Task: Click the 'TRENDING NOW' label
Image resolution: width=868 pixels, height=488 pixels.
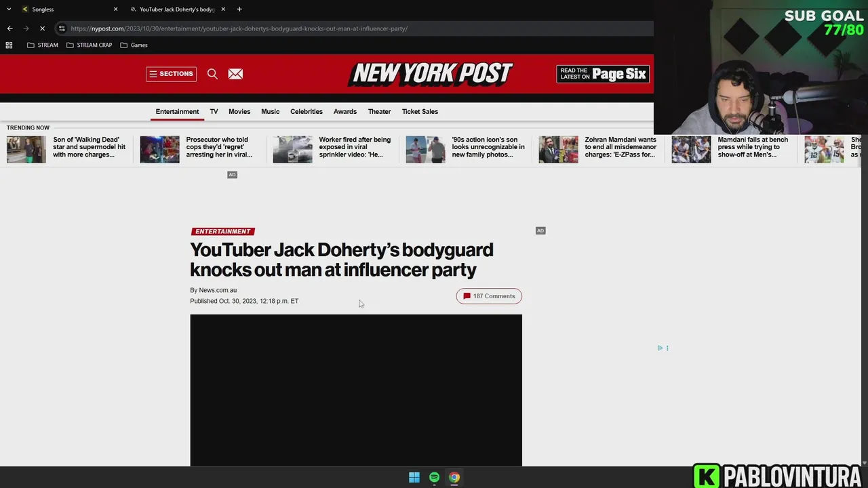Action: pyautogui.click(x=28, y=127)
